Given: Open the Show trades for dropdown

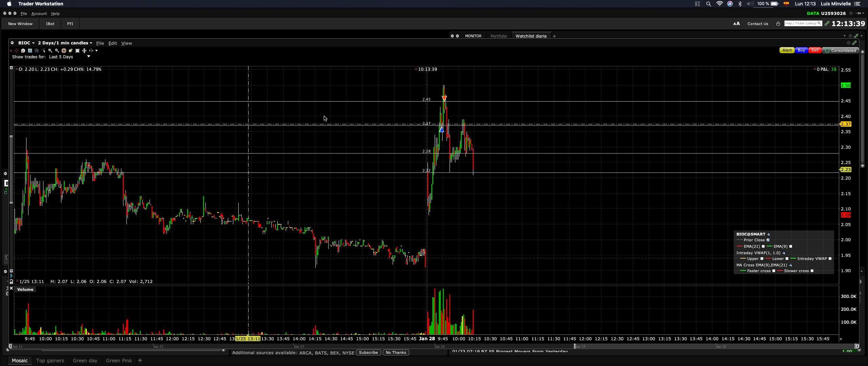Looking at the screenshot, I should pyautogui.click(x=88, y=57).
